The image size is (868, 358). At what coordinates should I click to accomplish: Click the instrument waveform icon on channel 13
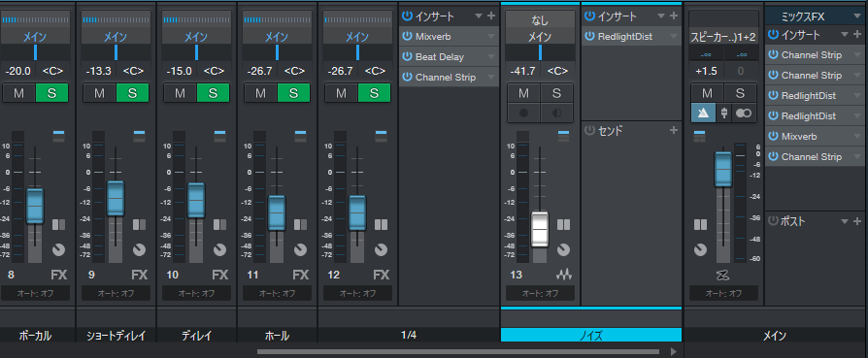(x=563, y=275)
